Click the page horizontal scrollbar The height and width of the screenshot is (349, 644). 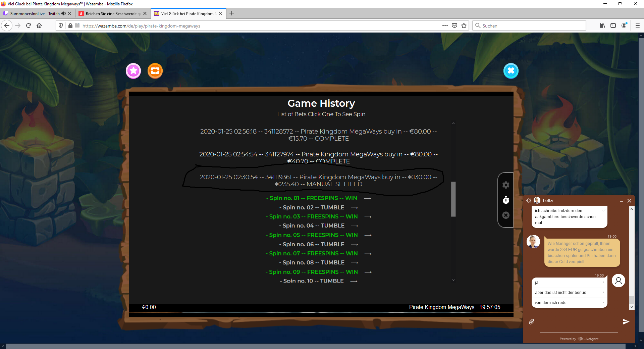coord(315,346)
